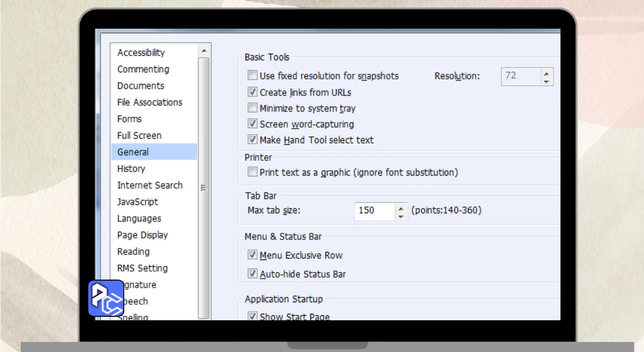Screen dimensions: 644x352
Task: Toggle Menu Exclusive Row checkbox
Action: tap(253, 255)
